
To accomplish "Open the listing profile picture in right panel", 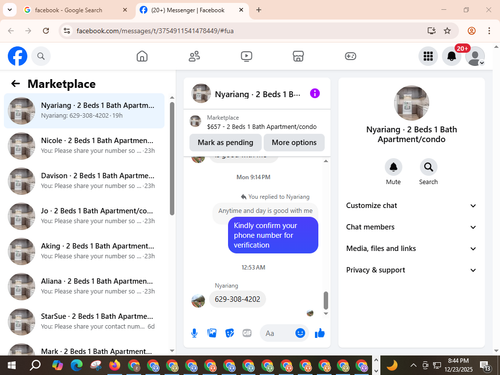I will (411, 103).
